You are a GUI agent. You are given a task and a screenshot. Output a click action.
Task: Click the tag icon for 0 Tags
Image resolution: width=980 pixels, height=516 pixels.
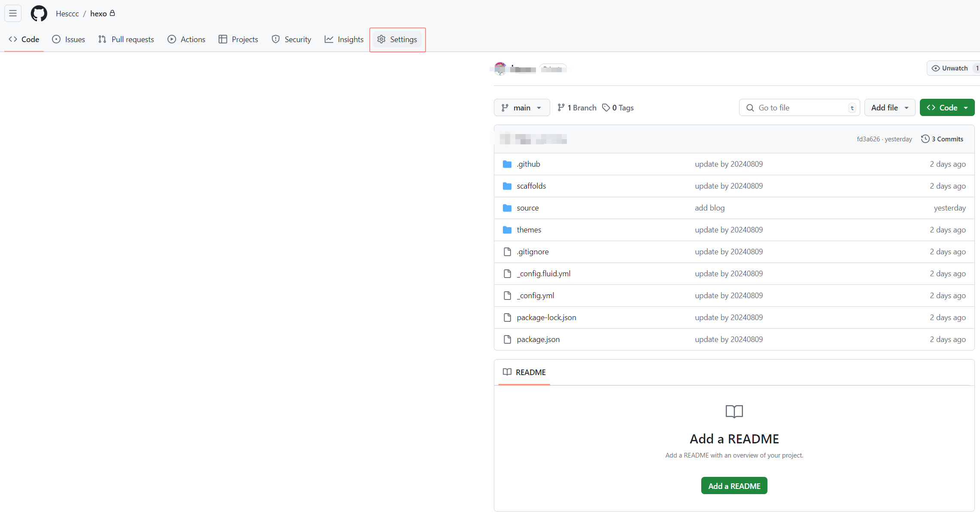coord(606,107)
